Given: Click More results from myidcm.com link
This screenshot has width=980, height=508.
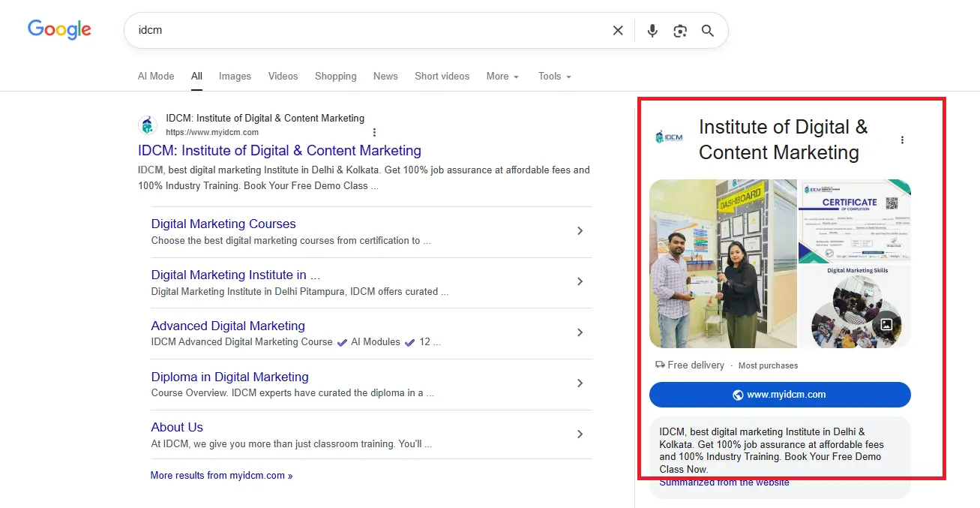Looking at the screenshot, I should pyautogui.click(x=221, y=475).
